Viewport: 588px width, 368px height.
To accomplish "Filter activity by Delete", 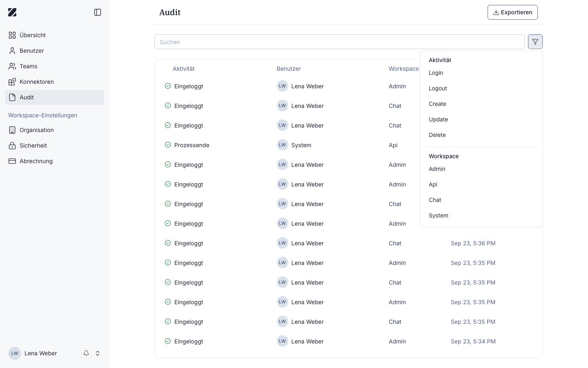I will click(481, 135).
